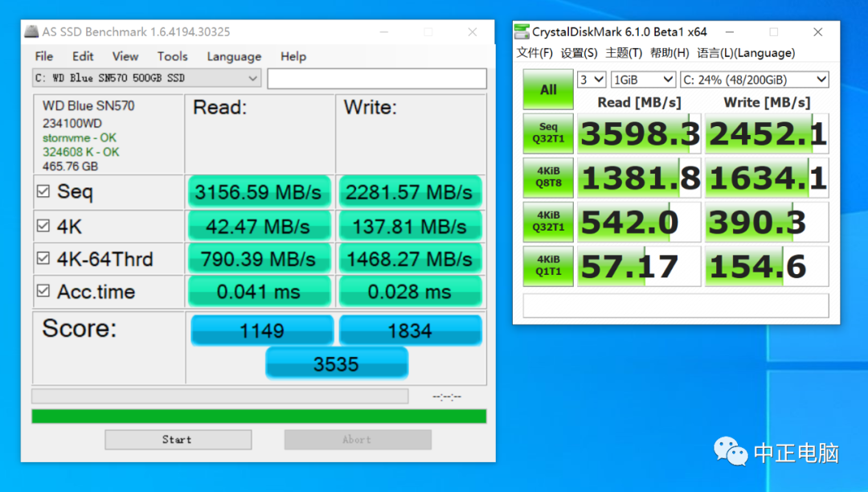Click the Abort button in AS SSD
The height and width of the screenshot is (492, 868).
358,440
